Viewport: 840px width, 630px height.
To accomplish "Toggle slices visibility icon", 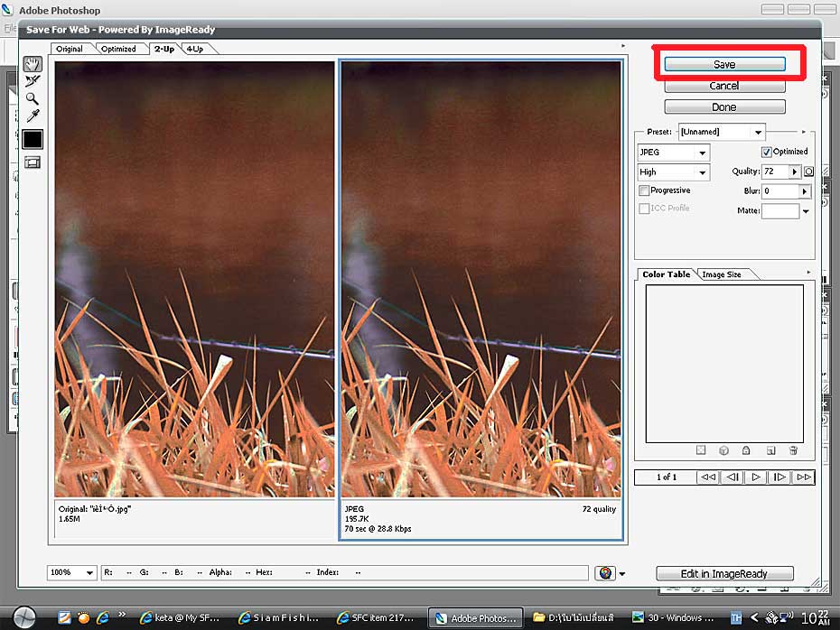I will click(x=33, y=162).
